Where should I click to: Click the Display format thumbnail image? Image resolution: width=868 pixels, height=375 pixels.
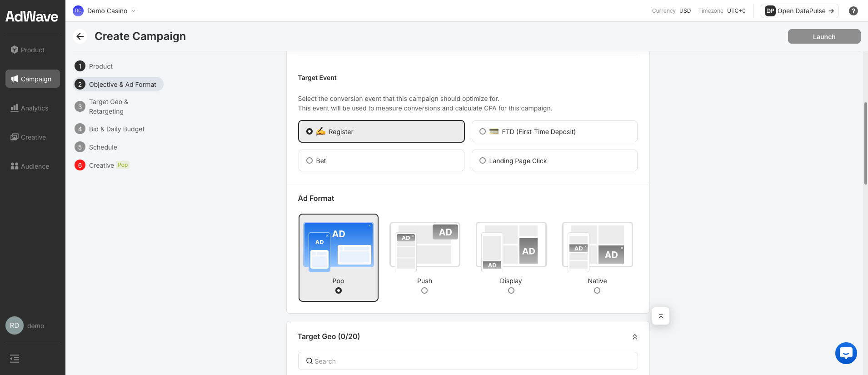[511, 247]
